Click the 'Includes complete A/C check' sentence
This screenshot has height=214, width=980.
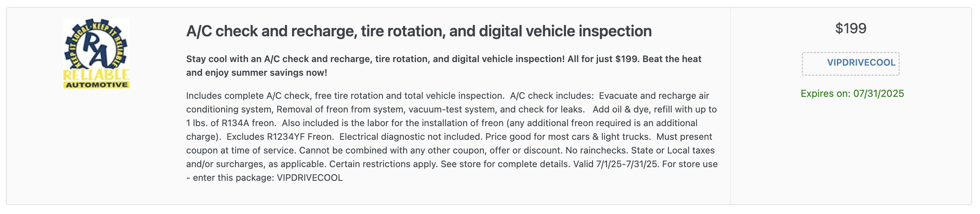tap(345, 96)
